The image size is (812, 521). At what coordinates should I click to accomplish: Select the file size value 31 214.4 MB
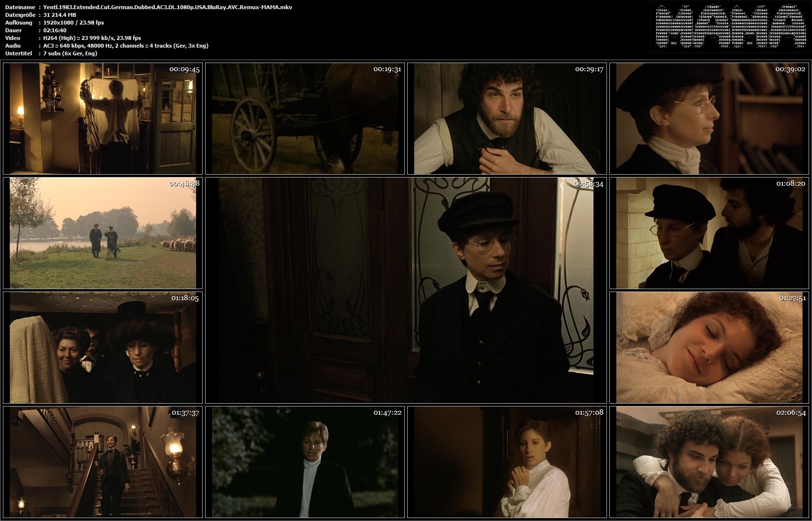pos(60,15)
